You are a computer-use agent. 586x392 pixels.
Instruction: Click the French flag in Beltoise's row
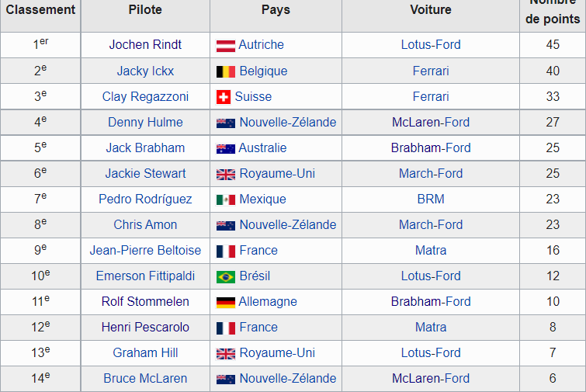click(226, 252)
